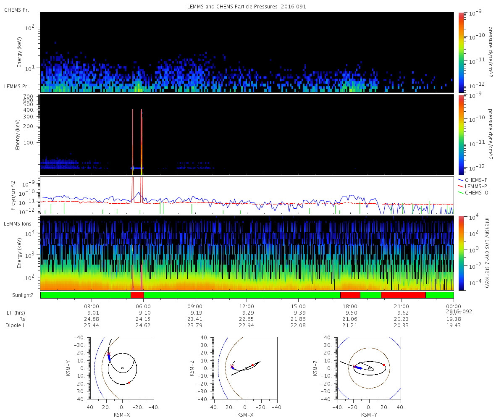Click the 18:00 time axis label
This screenshot has height=420, width=504.
(x=350, y=306)
